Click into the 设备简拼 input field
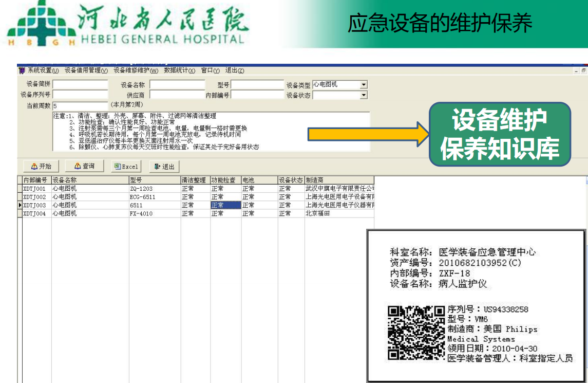 coord(80,85)
